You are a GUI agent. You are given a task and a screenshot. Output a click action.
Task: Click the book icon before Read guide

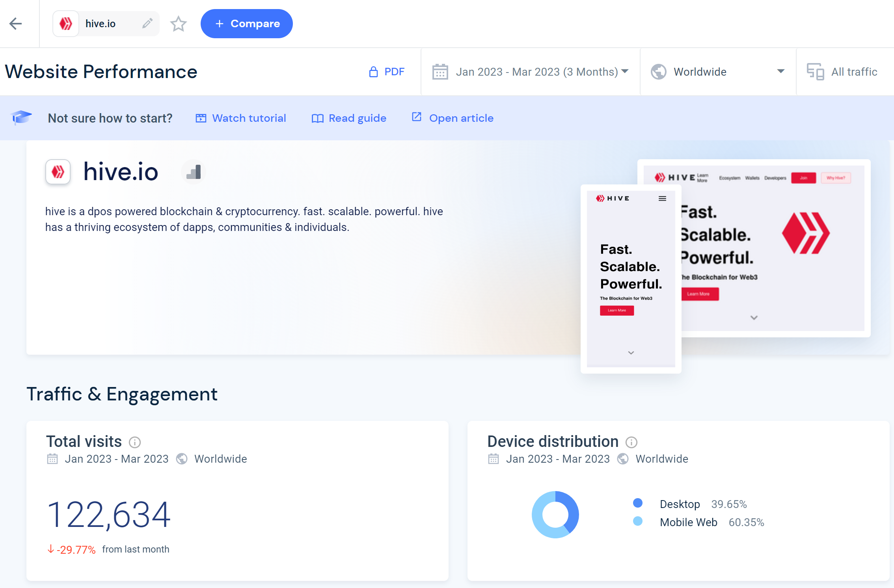point(317,118)
